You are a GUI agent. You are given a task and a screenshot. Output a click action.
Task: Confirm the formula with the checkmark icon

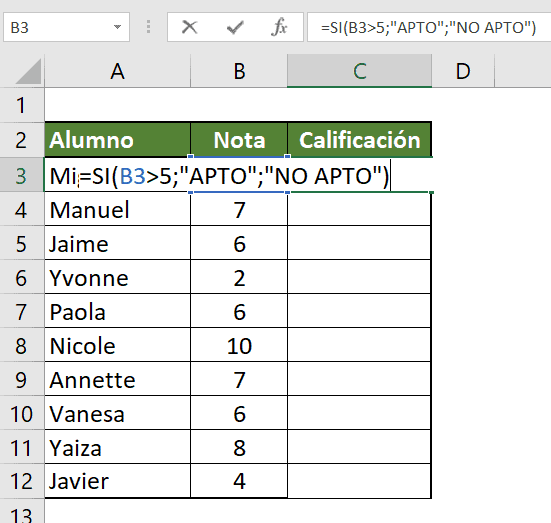pos(235,27)
